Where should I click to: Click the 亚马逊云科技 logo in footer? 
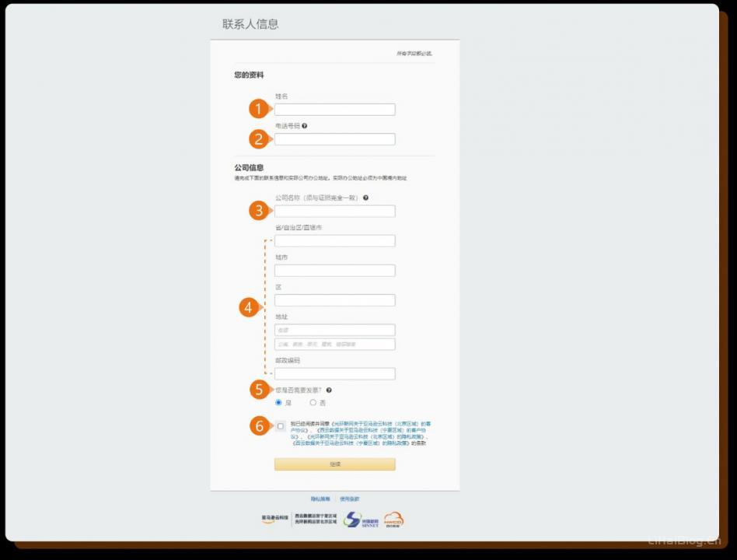coord(275,519)
